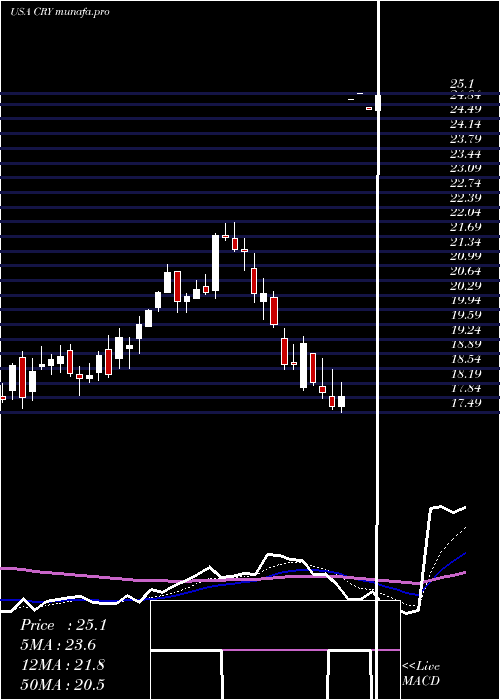Click the 22.74 price axis label
The width and height of the screenshot is (500, 700).
466,183
